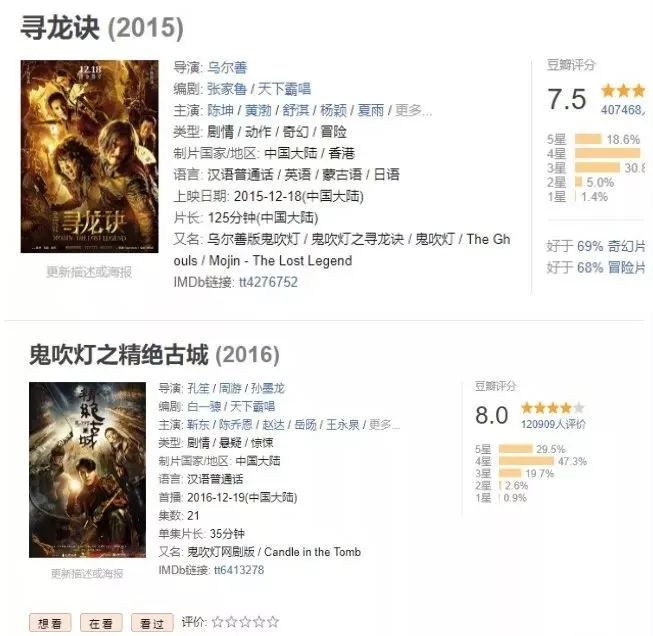Mark the series as 想看
Image resolution: width=653 pixels, height=636 pixels.
pos(50,623)
